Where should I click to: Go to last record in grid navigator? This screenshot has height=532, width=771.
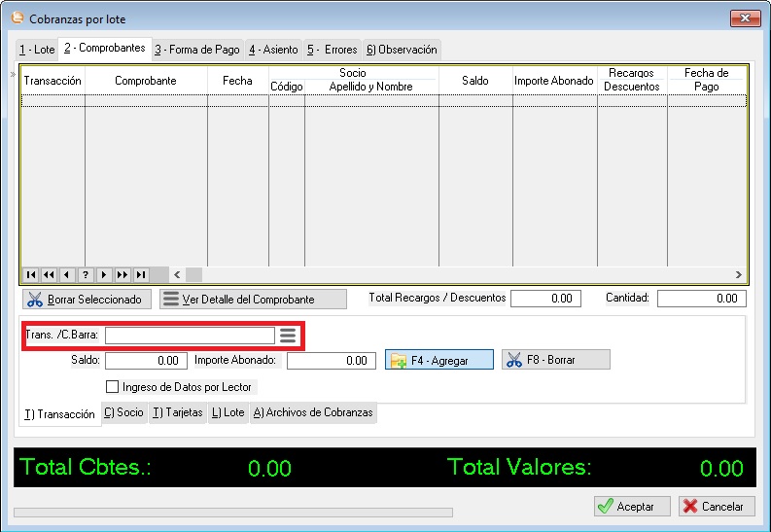tap(141, 275)
